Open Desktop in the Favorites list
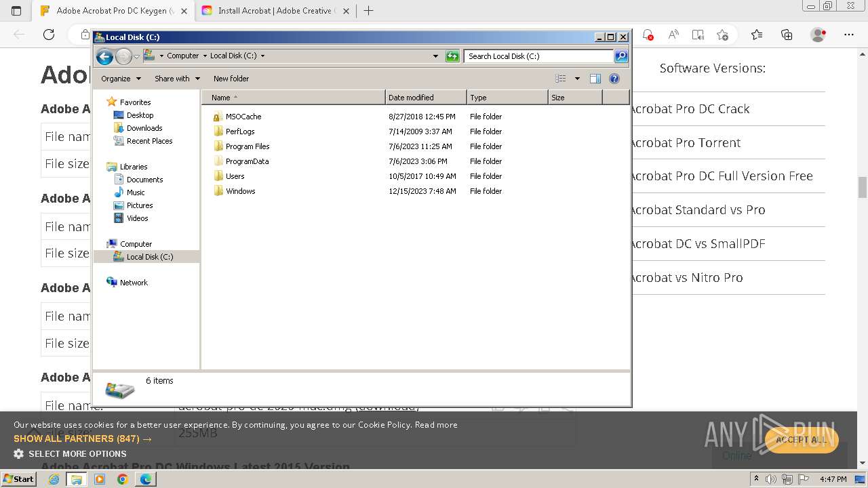868x488 pixels. coord(140,115)
